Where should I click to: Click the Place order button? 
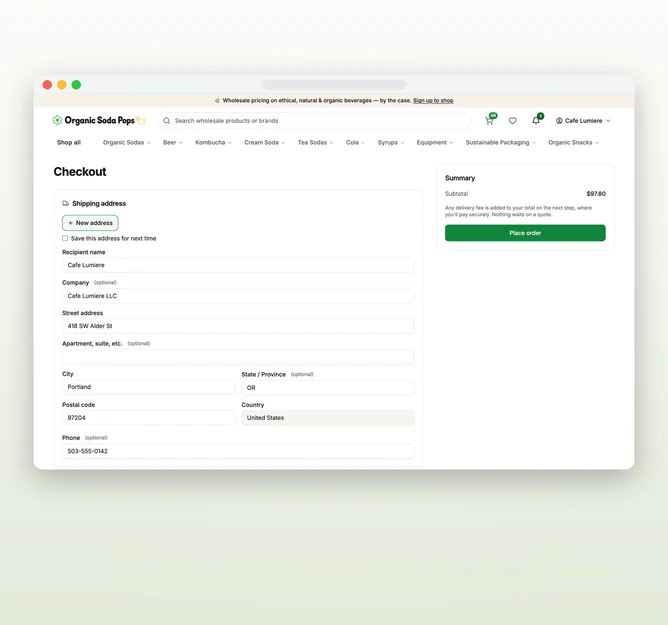coord(525,233)
